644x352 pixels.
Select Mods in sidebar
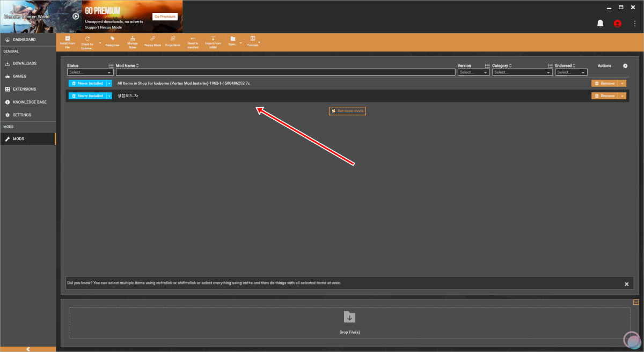(28, 139)
